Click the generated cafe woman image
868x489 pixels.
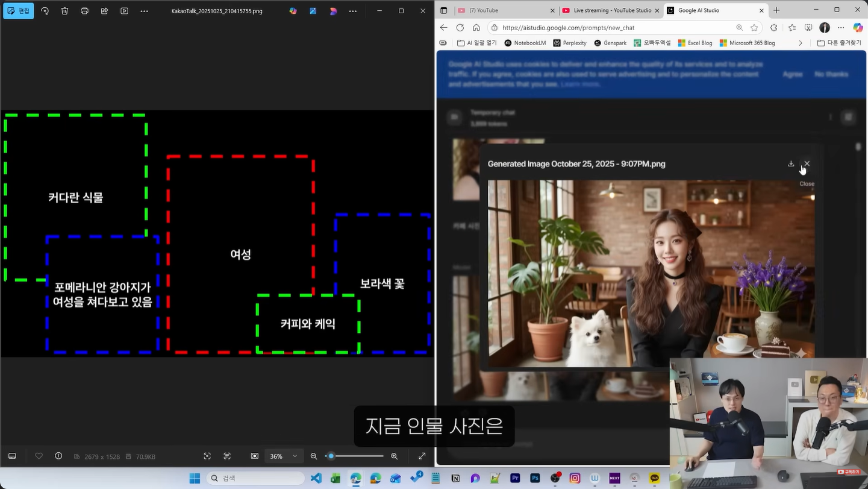pyautogui.click(x=651, y=273)
